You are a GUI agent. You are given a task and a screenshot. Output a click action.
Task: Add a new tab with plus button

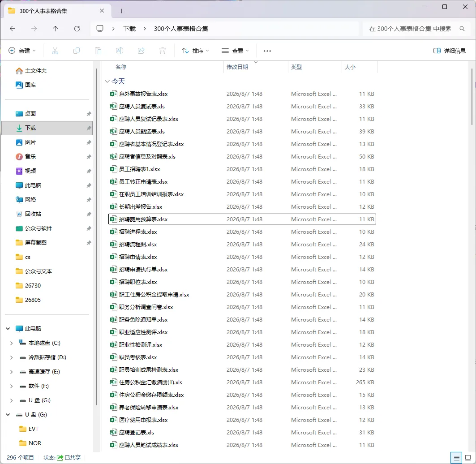(122, 11)
